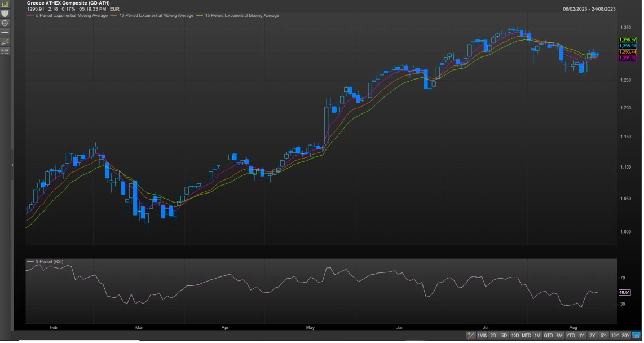Expand the collapsed left side panel arrow
This screenshot has width=644, height=343.
(12, 165)
